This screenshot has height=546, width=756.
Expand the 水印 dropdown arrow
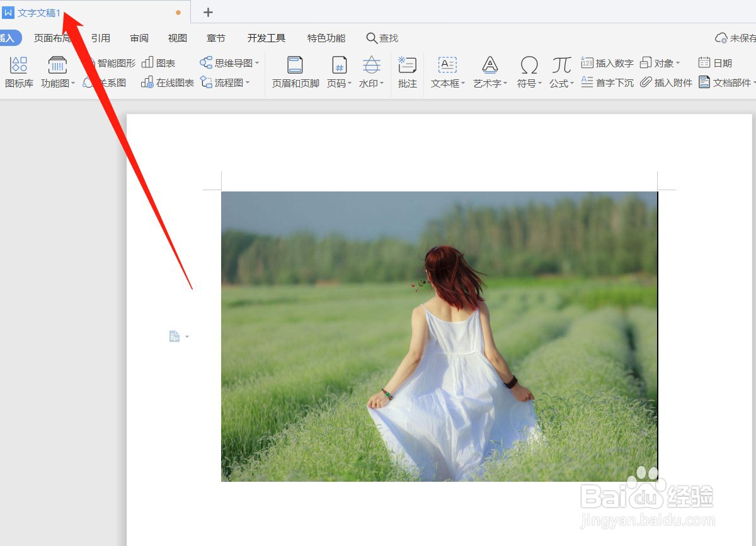click(x=382, y=84)
